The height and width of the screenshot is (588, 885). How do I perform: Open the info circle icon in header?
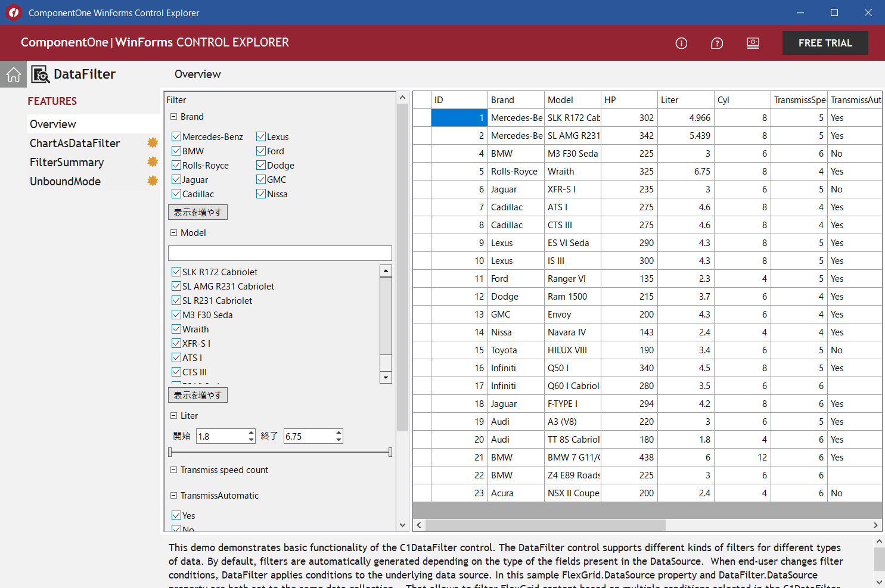pos(681,43)
